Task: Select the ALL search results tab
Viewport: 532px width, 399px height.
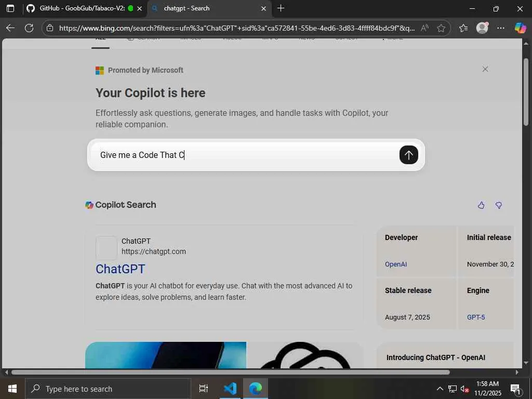Action: tap(100, 42)
